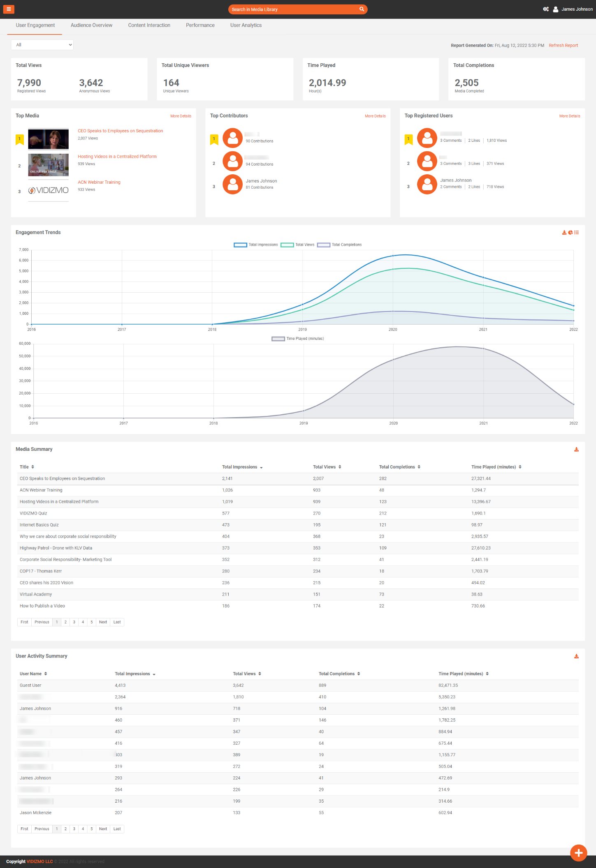Switch Engagement Trends to pie chart view
The width and height of the screenshot is (596, 868).
(570, 233)
